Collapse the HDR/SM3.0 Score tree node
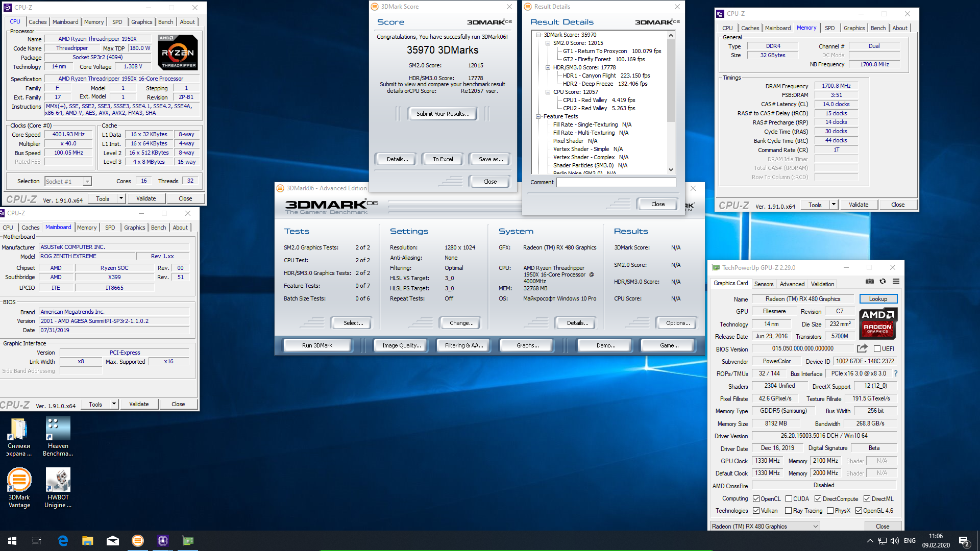The height and width of the screenshot is (551, 980). [x=548, y=67]
